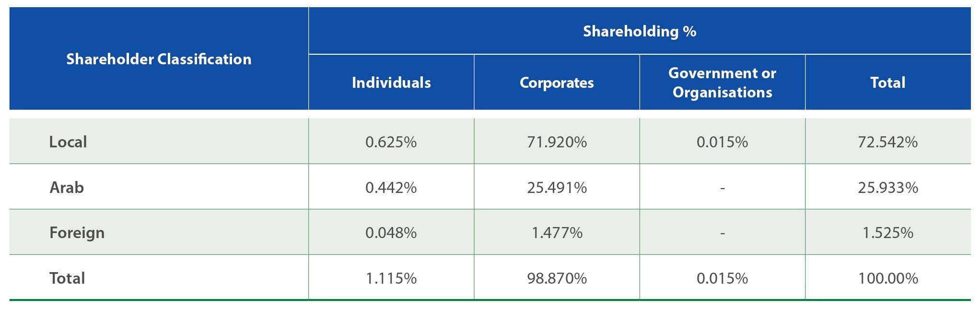Image resolution: width=980 pixels, height=312 pixels.
Task: Select the Foreign row label
Action: pyautogui.click(x=77, y=233)
